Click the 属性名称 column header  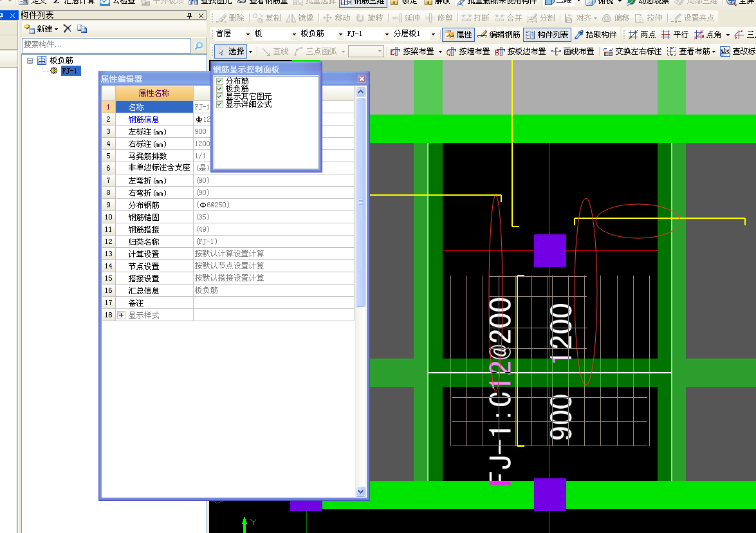[154, 93]
